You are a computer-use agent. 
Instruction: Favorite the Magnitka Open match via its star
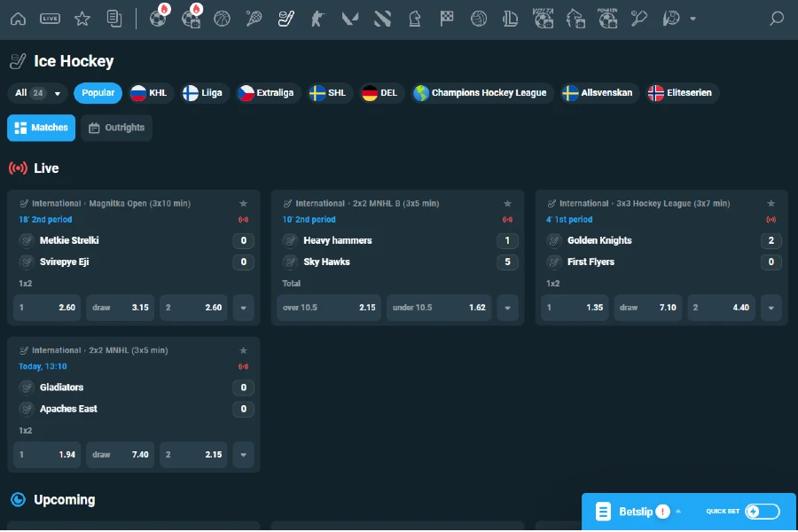click(245, 202)
